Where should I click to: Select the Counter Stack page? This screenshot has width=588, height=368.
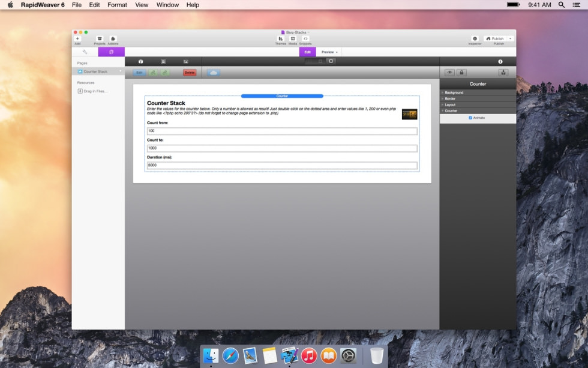98,71
